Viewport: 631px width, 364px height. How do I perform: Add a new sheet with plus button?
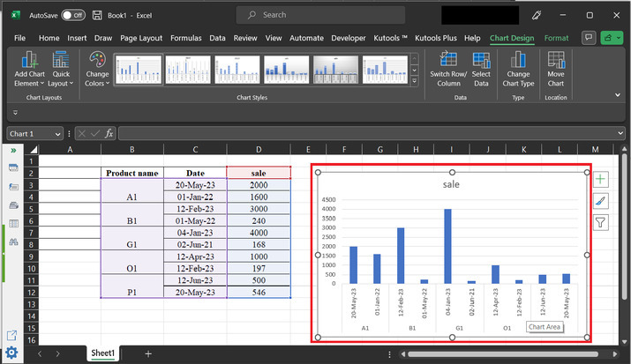coord(147,353)
